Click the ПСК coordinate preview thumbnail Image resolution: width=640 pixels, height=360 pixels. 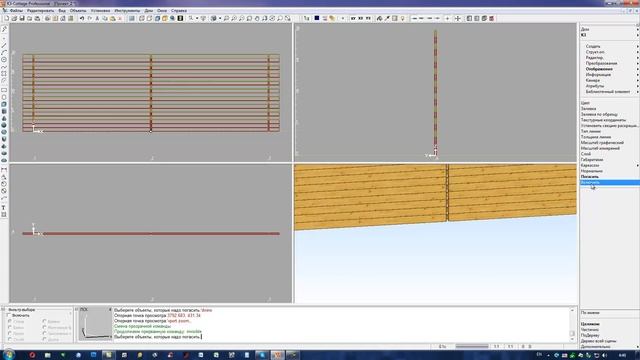tap(95, 323)
